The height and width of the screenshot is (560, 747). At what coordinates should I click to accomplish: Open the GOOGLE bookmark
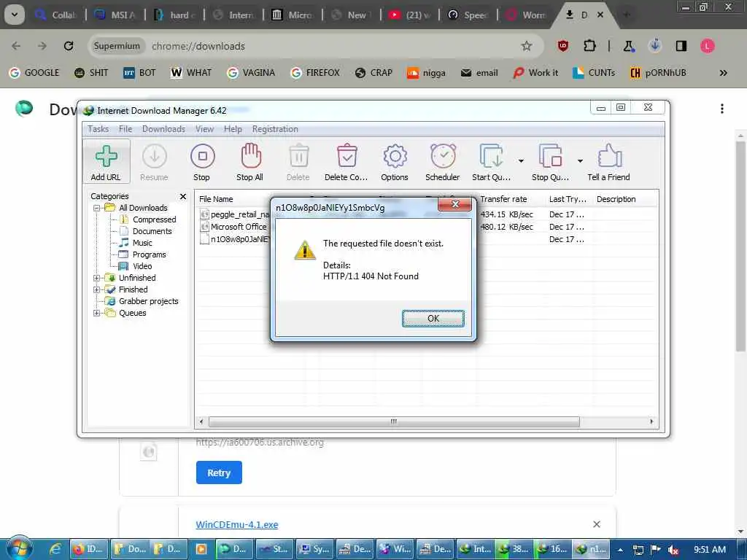pyautogui.click(x=34, y=73)
